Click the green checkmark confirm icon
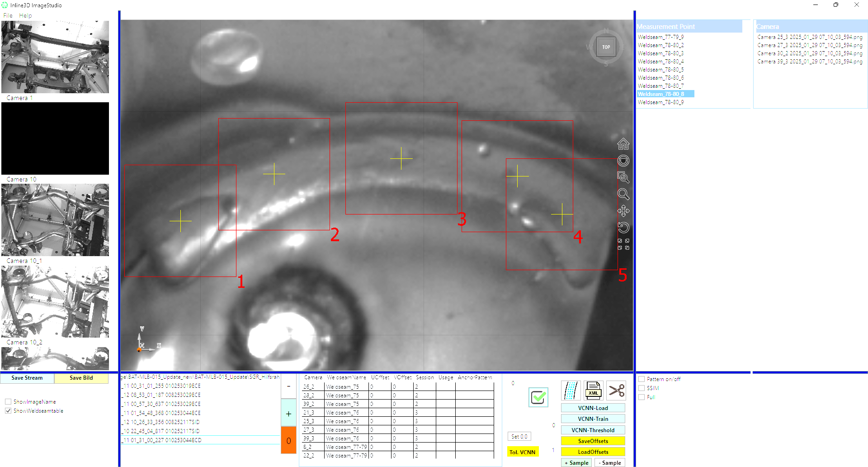868x467 pixels. 538,397
